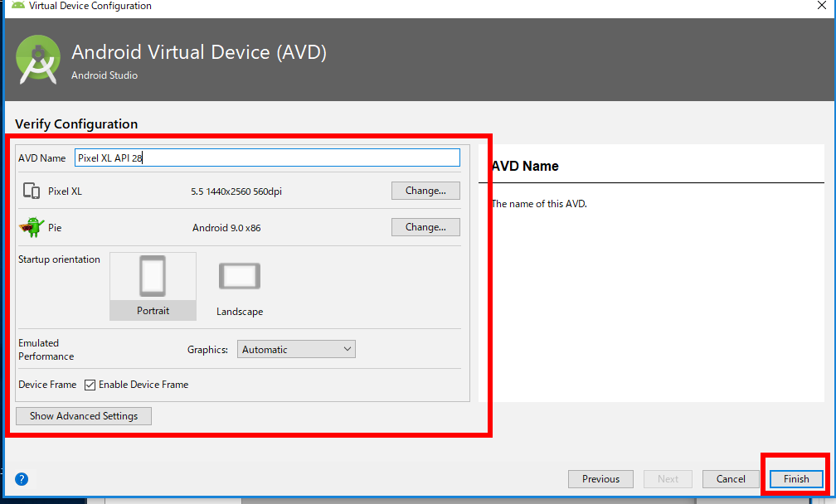This screenshot has width=836, height=504.
Task: Toggle Enable Device Frame checkbox
Action: click(x=90, y=385)
